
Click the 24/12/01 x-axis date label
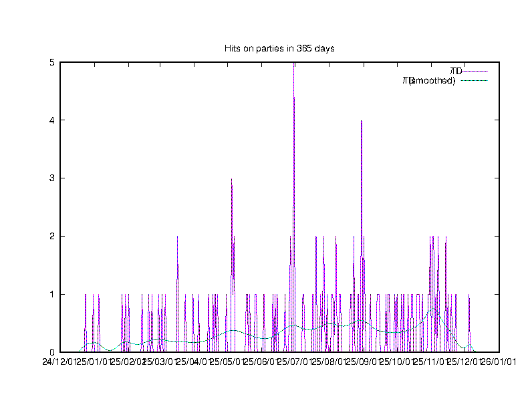click(x=60, y=362)
